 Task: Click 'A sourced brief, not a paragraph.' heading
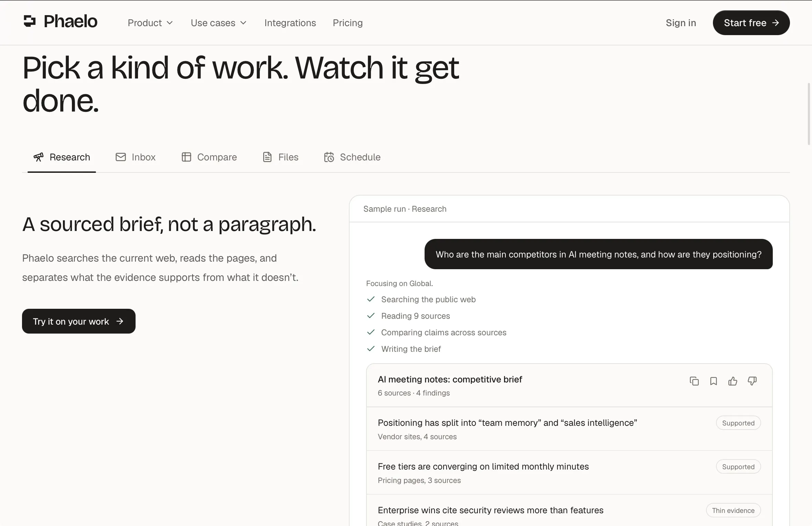coord(169,224)
